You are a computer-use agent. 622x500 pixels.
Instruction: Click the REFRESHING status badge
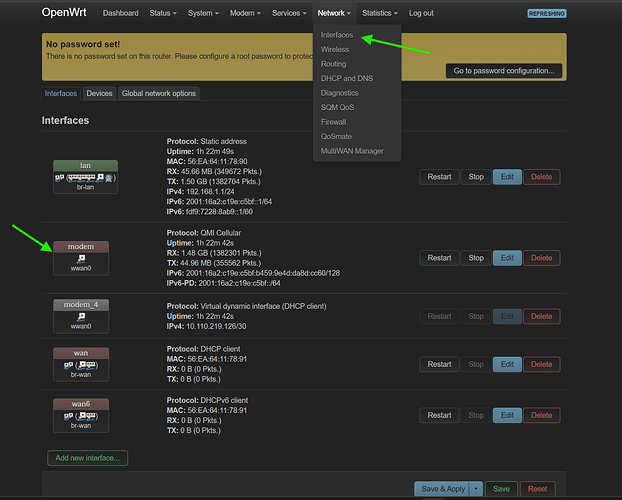(547, 13)
